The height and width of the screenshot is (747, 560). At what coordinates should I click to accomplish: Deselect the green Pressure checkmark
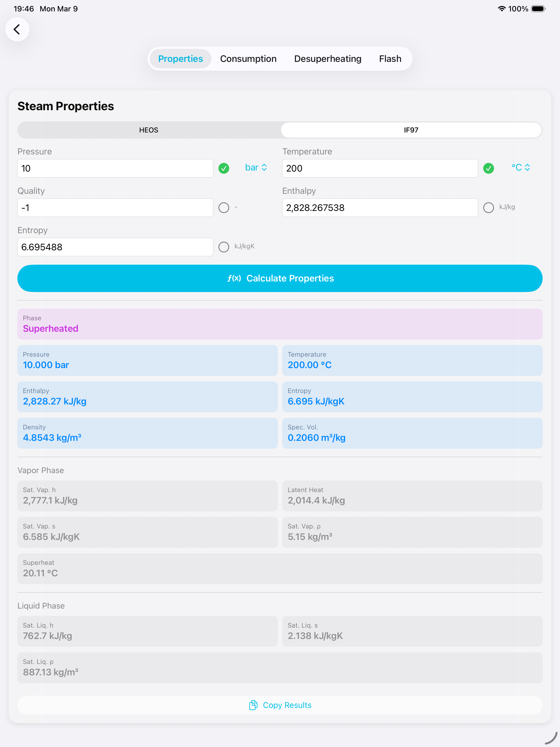click(x=224, y=168)
